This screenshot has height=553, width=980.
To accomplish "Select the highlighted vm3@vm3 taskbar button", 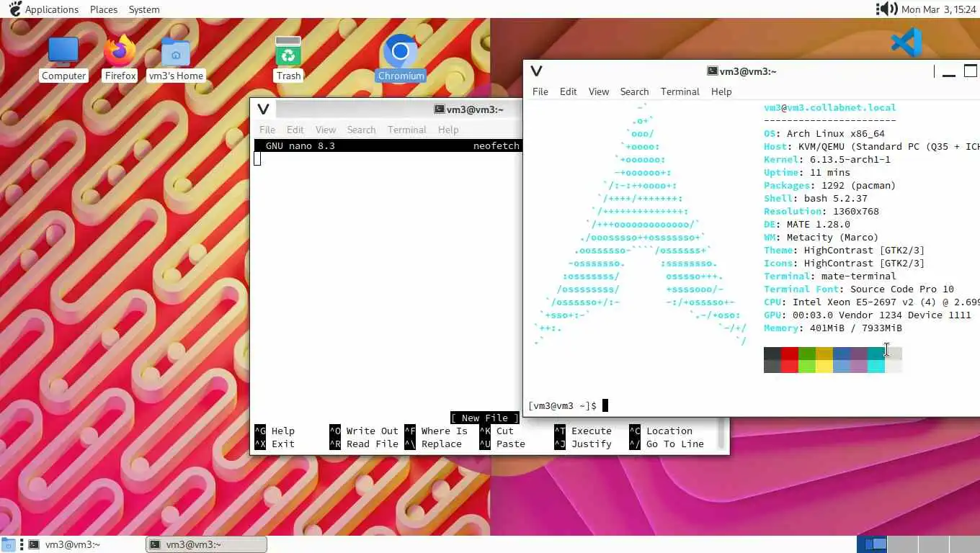I will [x=206, y=544].
